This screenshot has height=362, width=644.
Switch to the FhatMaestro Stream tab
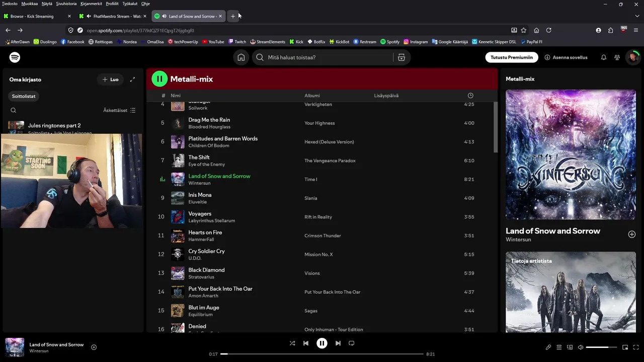coord(113,16)
